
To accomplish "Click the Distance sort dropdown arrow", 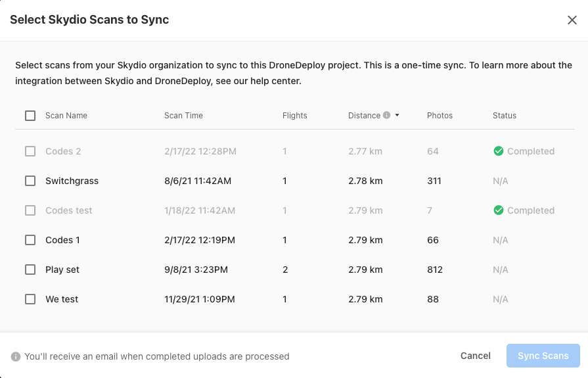I will [x=397, y=116].
